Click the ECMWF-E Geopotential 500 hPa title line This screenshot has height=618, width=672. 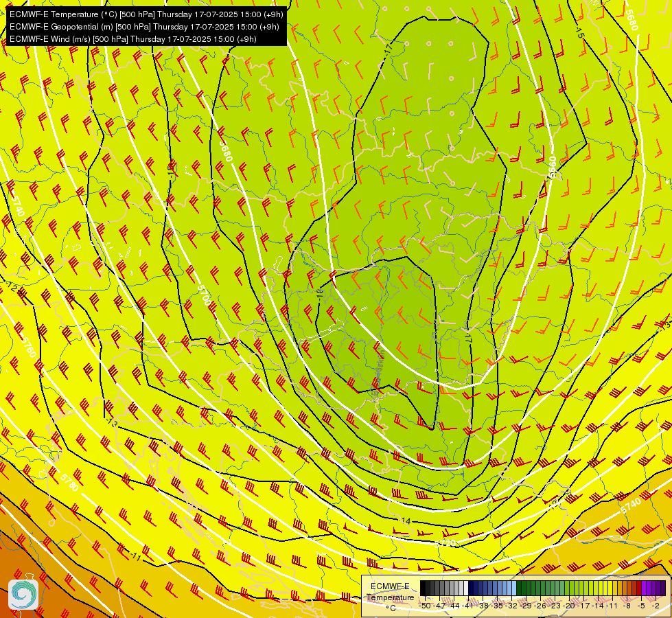144,27
